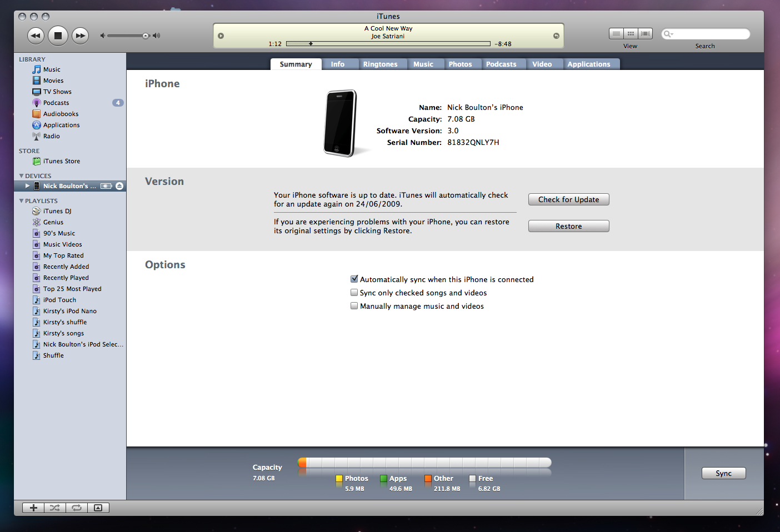Viewport: 780px width, 532px height.
Task: Click the Restore button
Action: pos(569,226)
